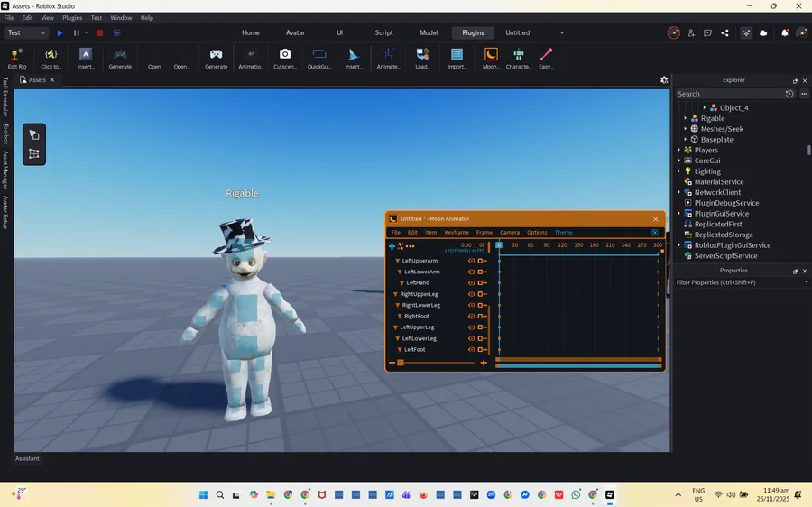
Task: Toggle visibility eye for LeftUpperArm
Action: pyautogui.click(x=472, y=261)
